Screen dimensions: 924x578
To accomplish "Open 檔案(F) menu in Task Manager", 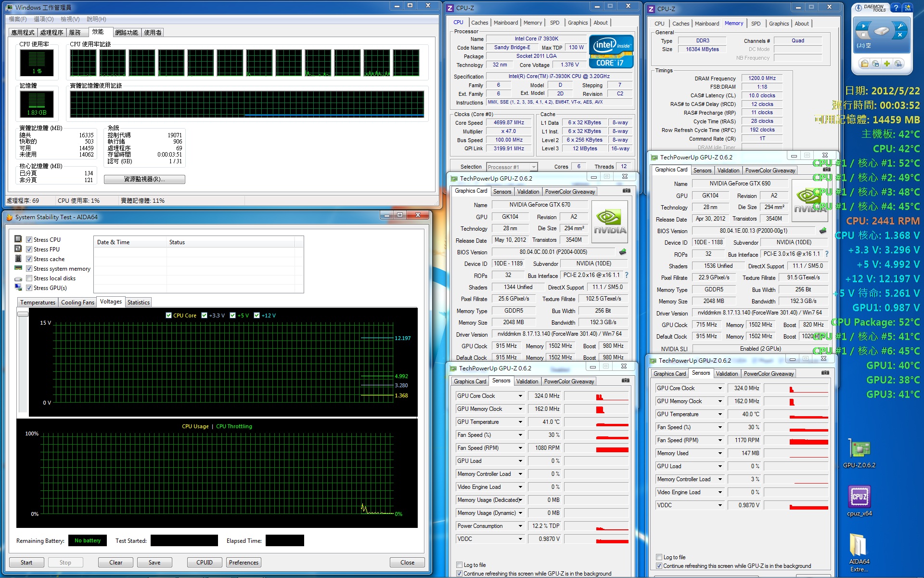I will 18,19.
